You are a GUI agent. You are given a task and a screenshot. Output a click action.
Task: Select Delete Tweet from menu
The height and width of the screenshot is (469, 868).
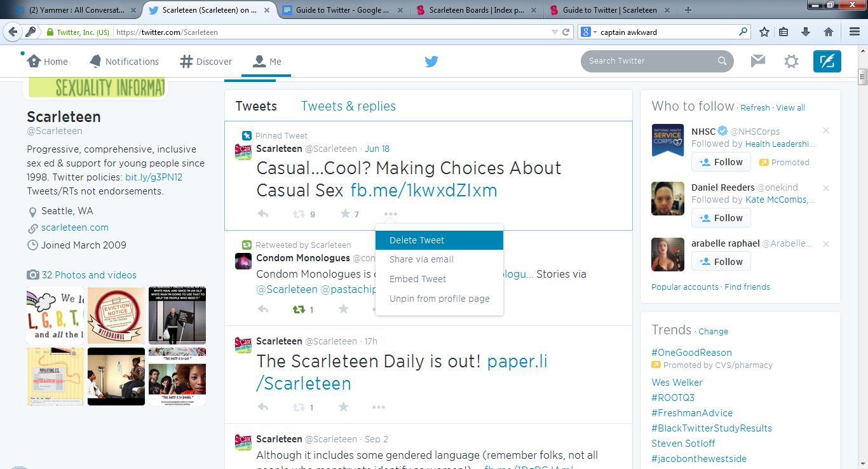(x=439, y=240)
